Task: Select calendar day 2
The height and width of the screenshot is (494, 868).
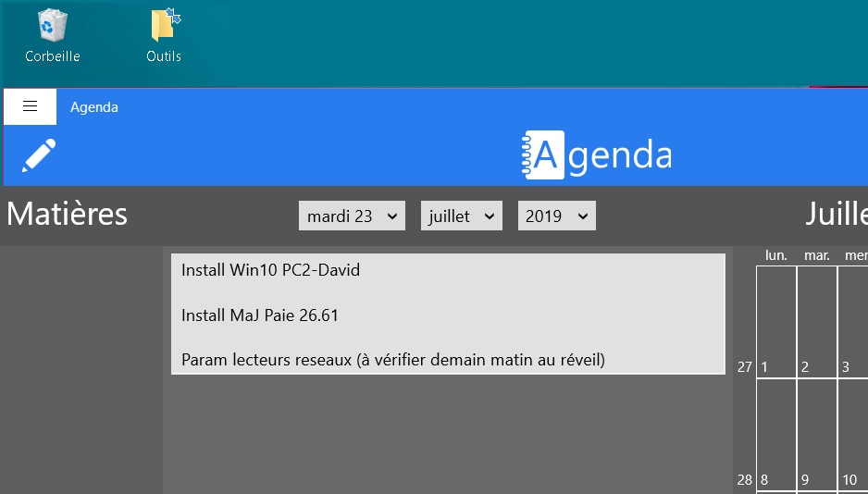Action: click(x=817, y=322)
